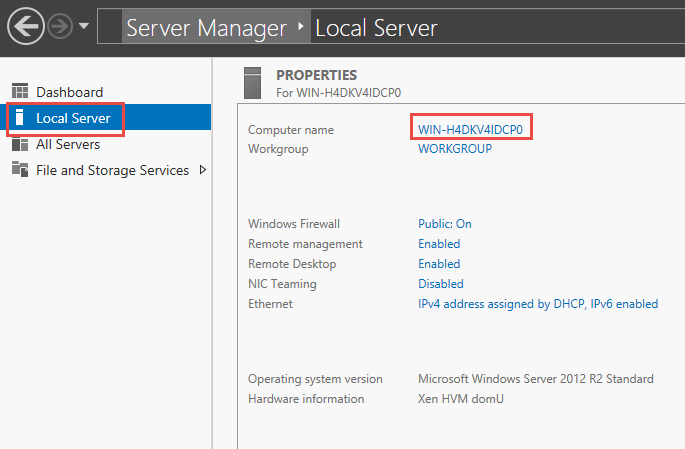
Task: Click the 'NIC Teaming' label
Action: point(282,284)
